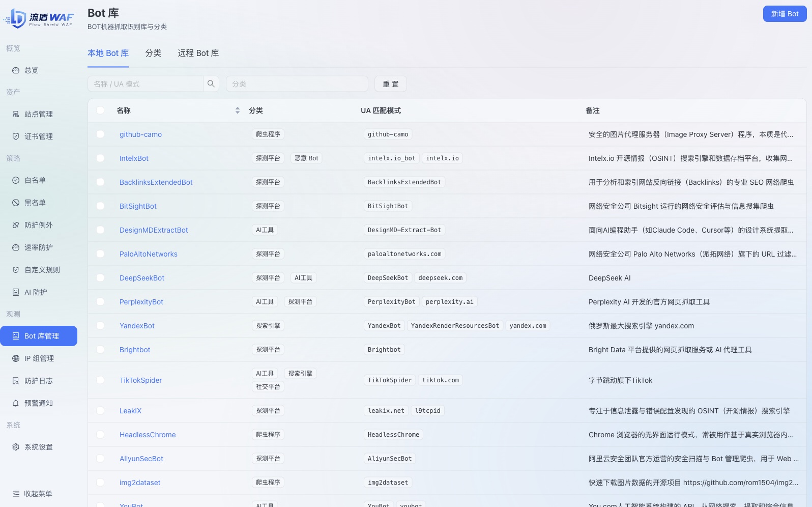812x507 pixels.
Task: Click the DeepSeek AI remark cell
Action: (x=610, y=278)
